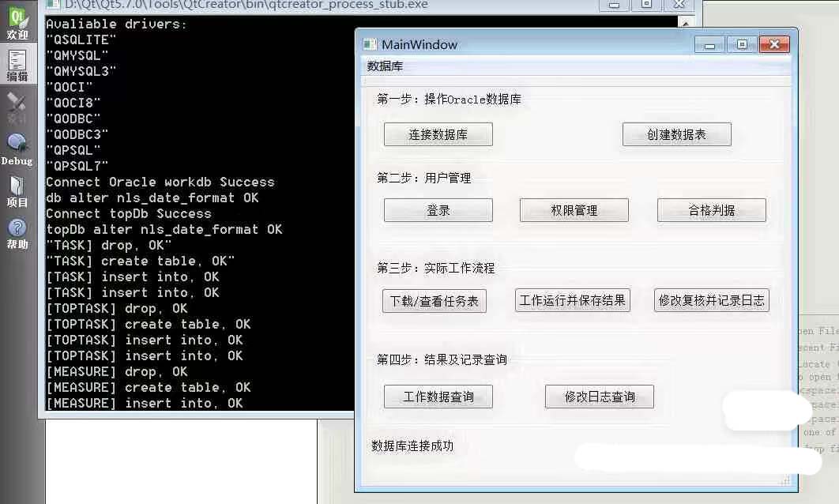This screenshot has height=504, width=839.
Task: Open the 项目 (Projects) mode
Action: 17,191
